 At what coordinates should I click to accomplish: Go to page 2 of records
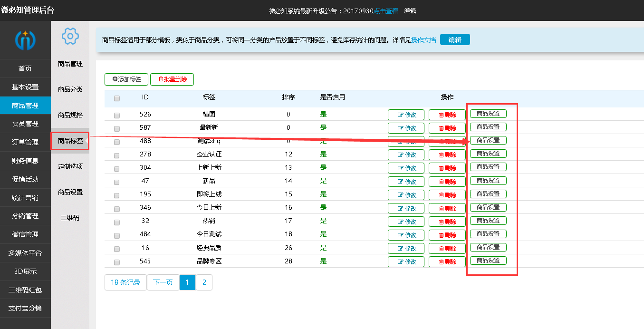coord(204,282)
